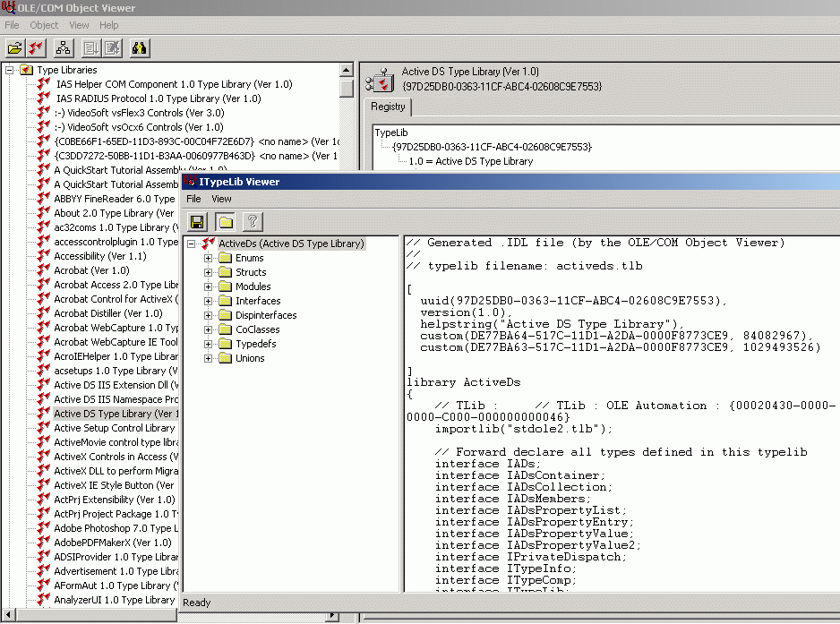Open the File menu in OLE/COM Object Viewer

coord(12,25)
